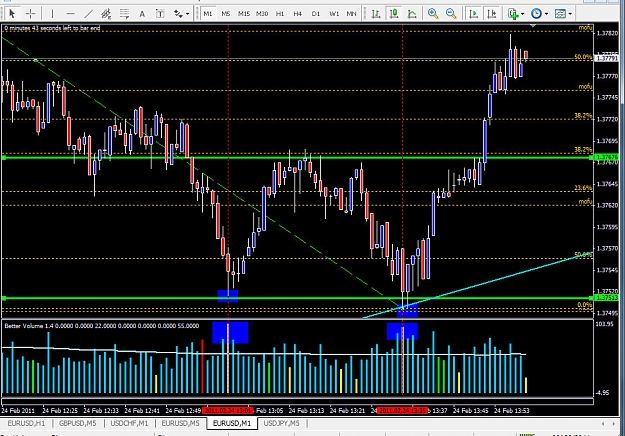625x436 pixels.
Task: Select the green line at 1.37513
Action: click(x=297, y=298)
